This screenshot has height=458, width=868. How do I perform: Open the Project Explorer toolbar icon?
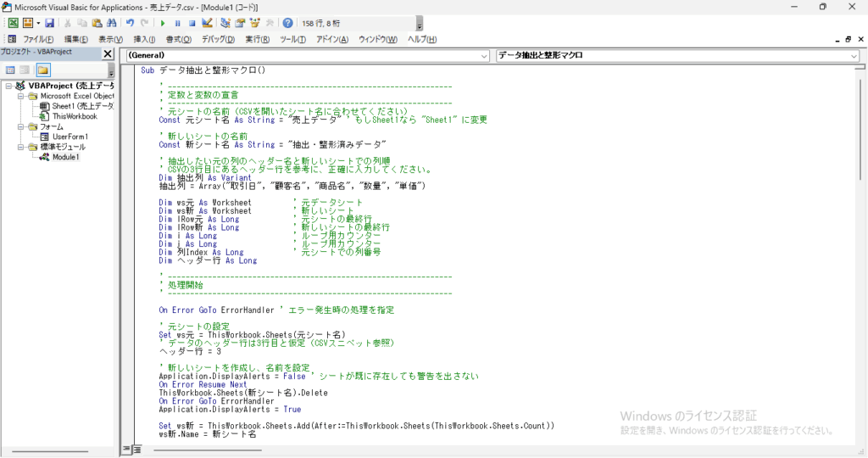point(225,23)
